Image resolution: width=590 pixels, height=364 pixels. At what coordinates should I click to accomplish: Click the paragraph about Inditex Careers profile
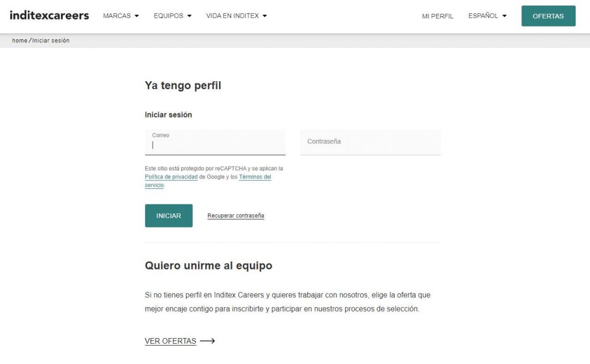(x=288, y=302)
